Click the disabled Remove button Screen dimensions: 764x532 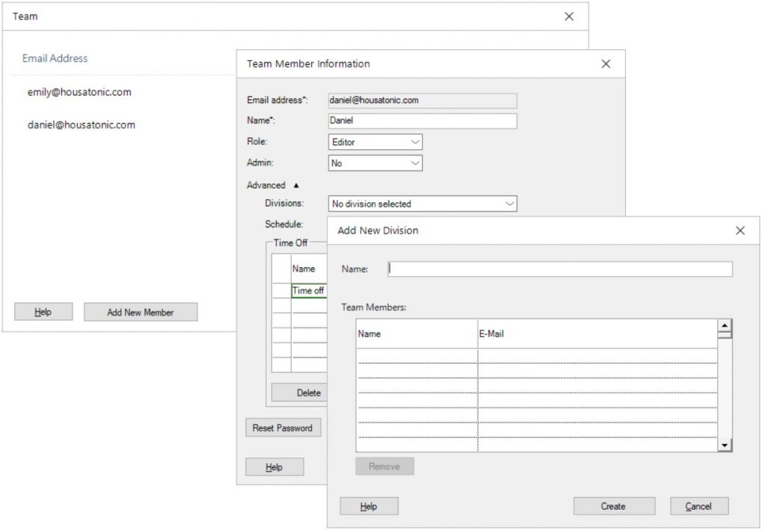(384, 466)
